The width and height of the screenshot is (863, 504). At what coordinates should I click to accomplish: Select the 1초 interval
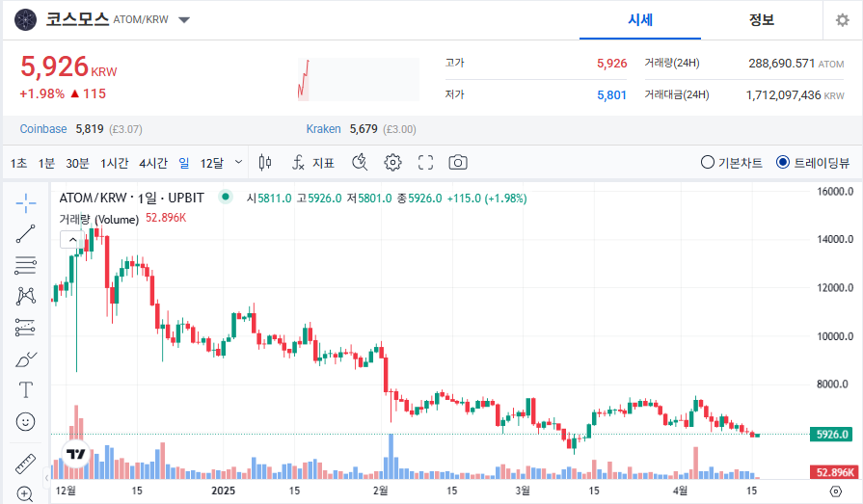18,163
